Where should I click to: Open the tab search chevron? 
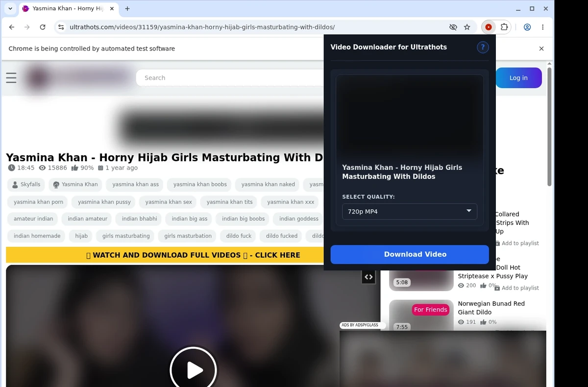click(x=10, y=8)
